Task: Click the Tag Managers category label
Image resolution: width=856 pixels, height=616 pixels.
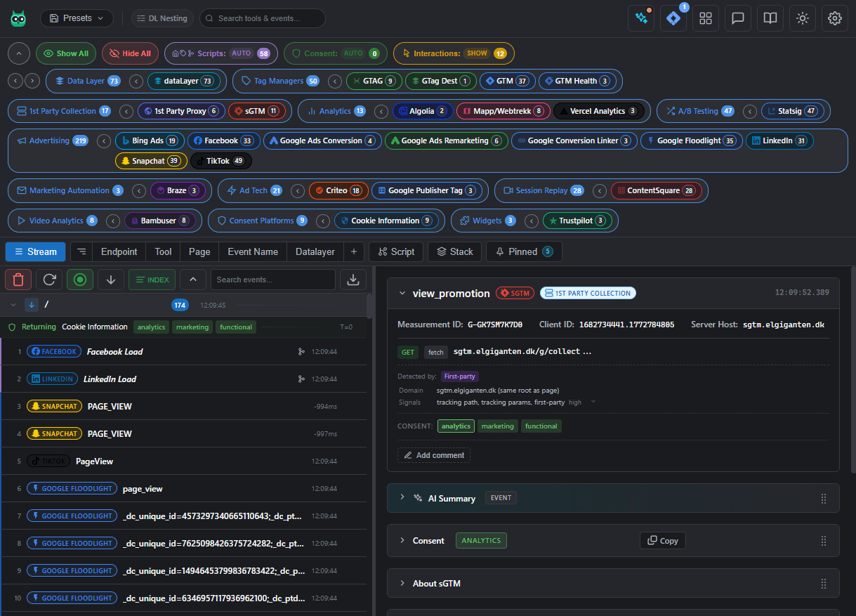Action: coord(279,81)
